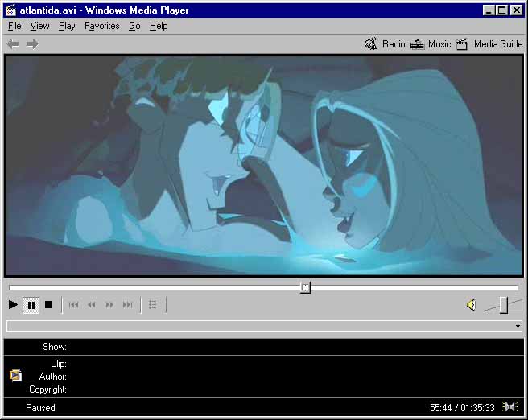The height and width of the screenshot is (420, 528).
Task: Click the Skip Back icon
Action: [x=74, y=305]
